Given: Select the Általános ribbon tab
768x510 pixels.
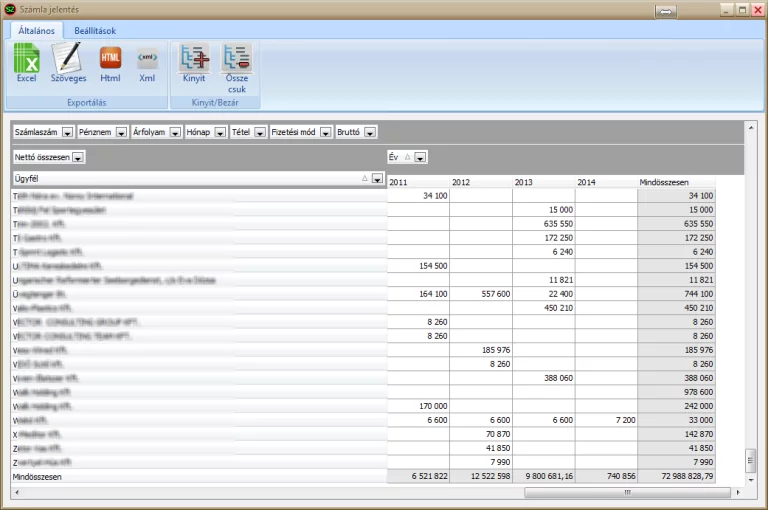Looking at the screenshot, I should (36, 31).
